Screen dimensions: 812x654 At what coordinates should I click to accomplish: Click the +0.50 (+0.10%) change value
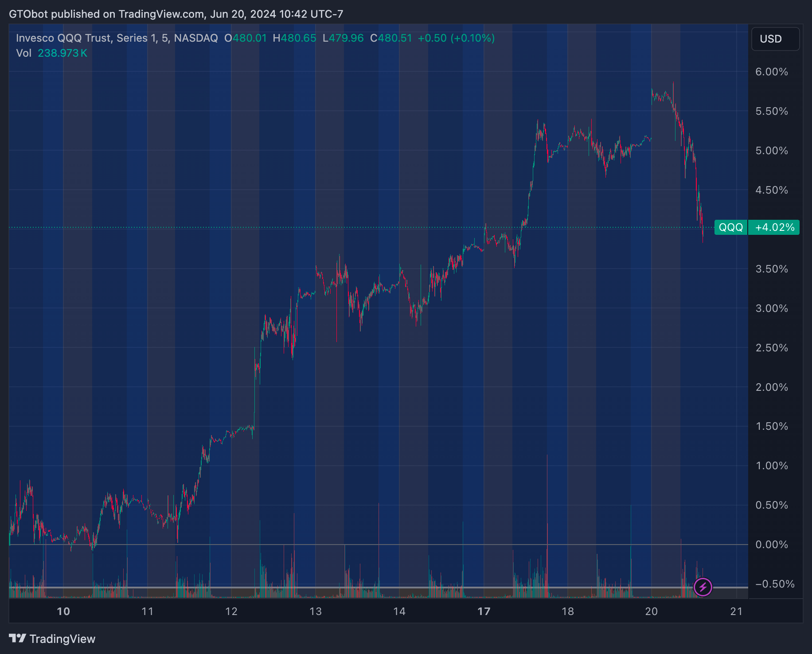(456, 38)
